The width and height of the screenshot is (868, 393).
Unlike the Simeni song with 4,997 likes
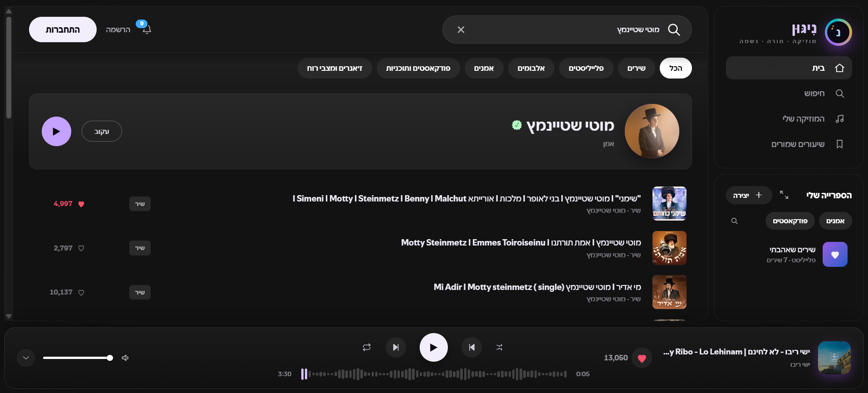(81, 204)
